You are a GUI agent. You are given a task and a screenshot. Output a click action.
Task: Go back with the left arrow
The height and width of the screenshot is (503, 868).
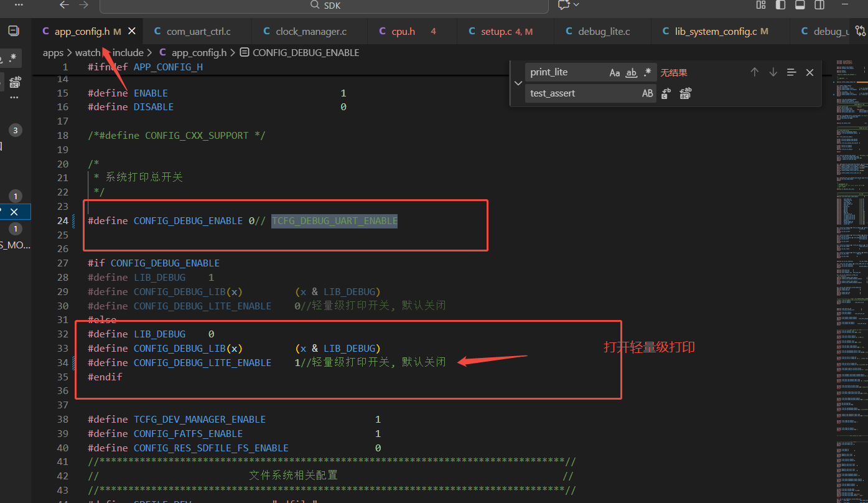[63, 5]
